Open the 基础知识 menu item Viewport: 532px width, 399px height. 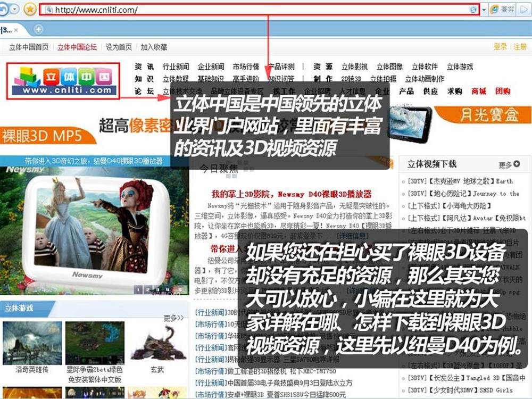click(211, 79)
